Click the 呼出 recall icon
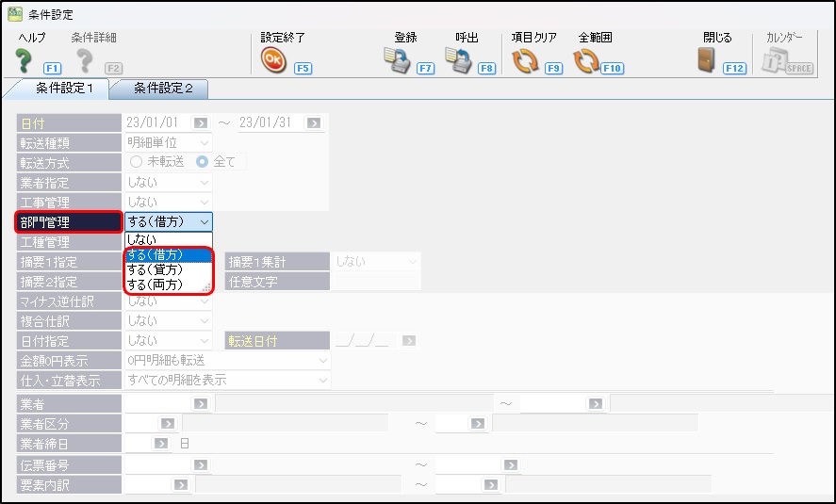Image resolution: width=836 pixels, height=504 pixels. (458, 61)
